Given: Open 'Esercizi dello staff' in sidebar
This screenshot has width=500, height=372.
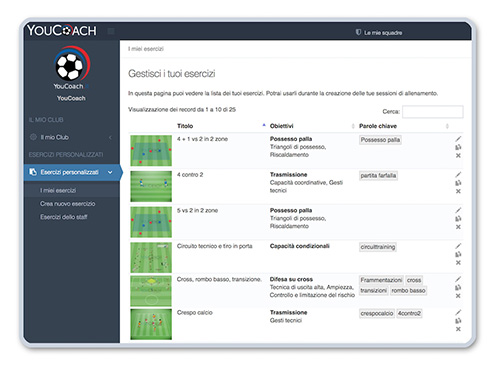Looking at the screenshot, I should (x=64, y=217).
